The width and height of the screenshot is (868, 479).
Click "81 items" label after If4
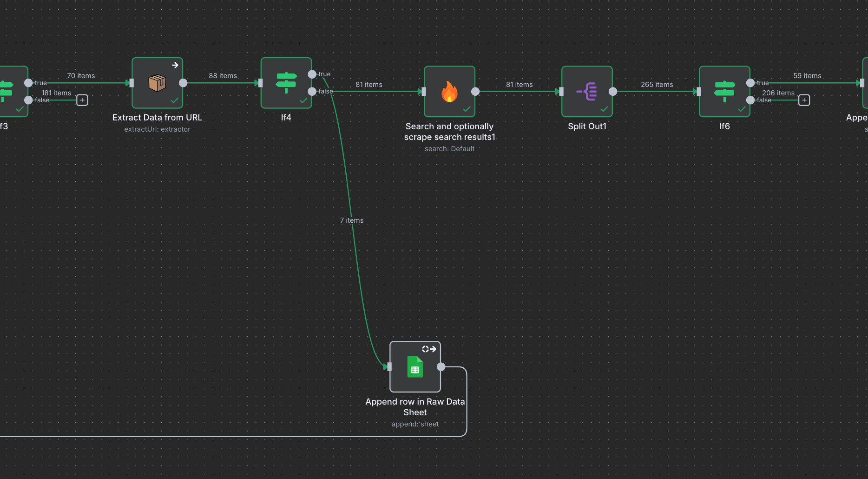pyautogui.click(x=369, y=85)
